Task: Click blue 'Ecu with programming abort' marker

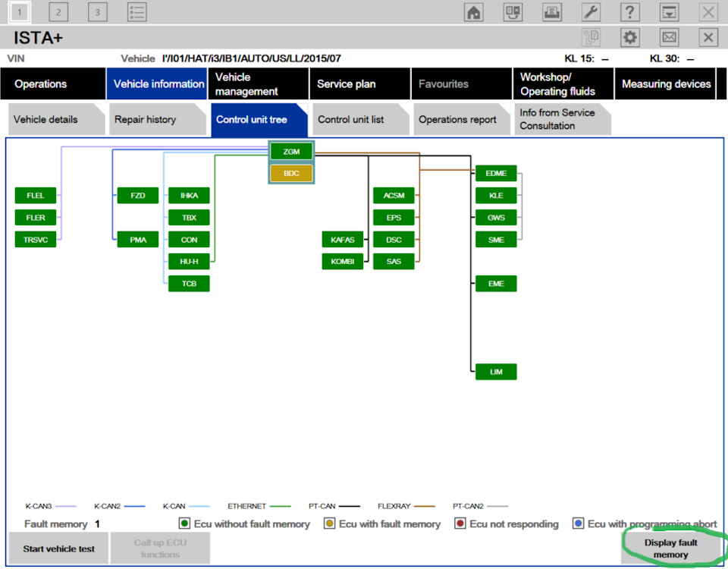Action: pyautogui.click(x=578, y=523)
